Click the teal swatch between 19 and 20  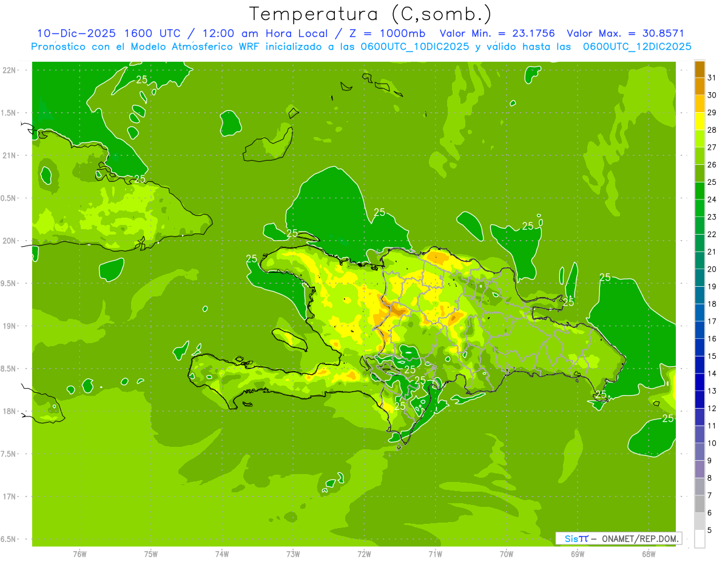coord(699,278)
